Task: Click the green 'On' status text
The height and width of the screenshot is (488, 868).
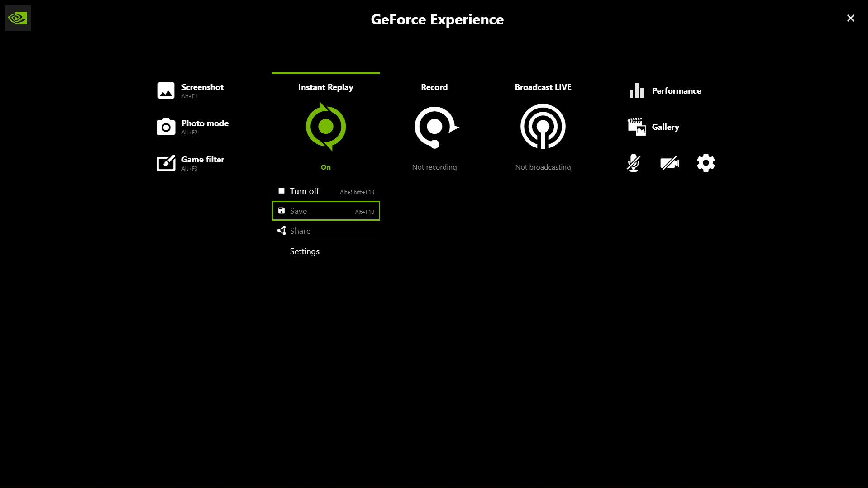Action: click(x=326, y=167)
